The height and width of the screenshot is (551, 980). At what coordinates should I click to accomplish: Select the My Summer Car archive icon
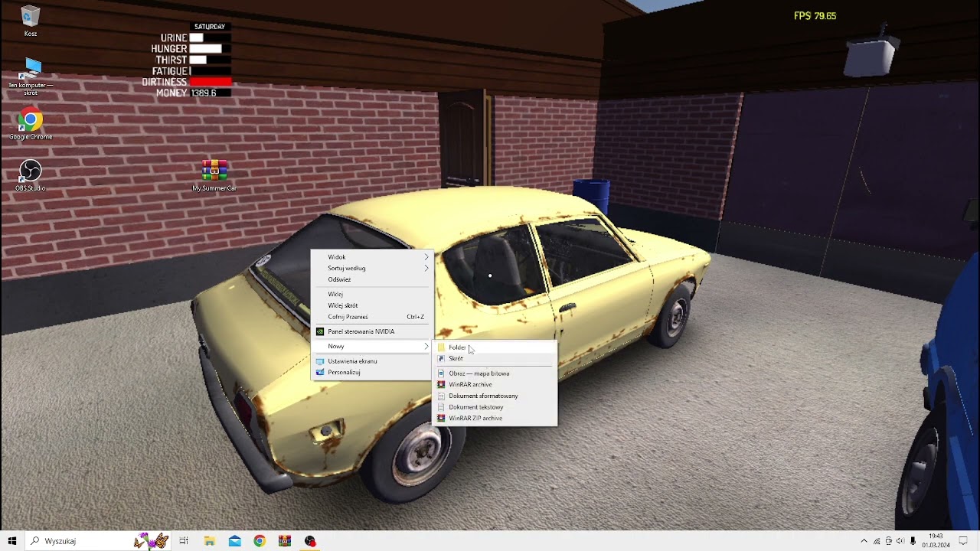pos(214,176)
